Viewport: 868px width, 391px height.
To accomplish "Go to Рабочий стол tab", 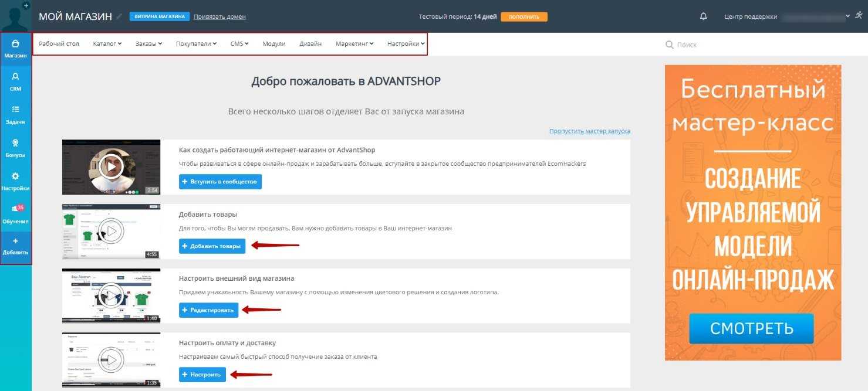I will click(59, 43).
